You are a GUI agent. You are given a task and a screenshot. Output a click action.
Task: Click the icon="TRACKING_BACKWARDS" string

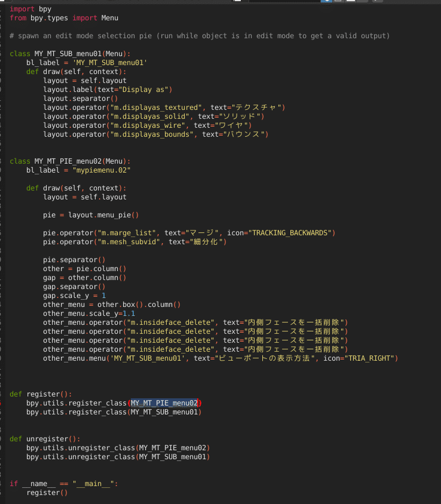pyautogui.click(x=280, y=233)
